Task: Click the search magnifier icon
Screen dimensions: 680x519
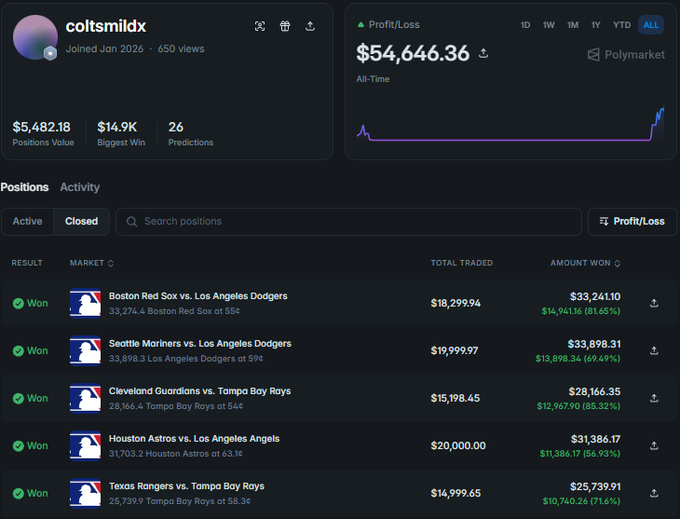Action: point(132,222)
